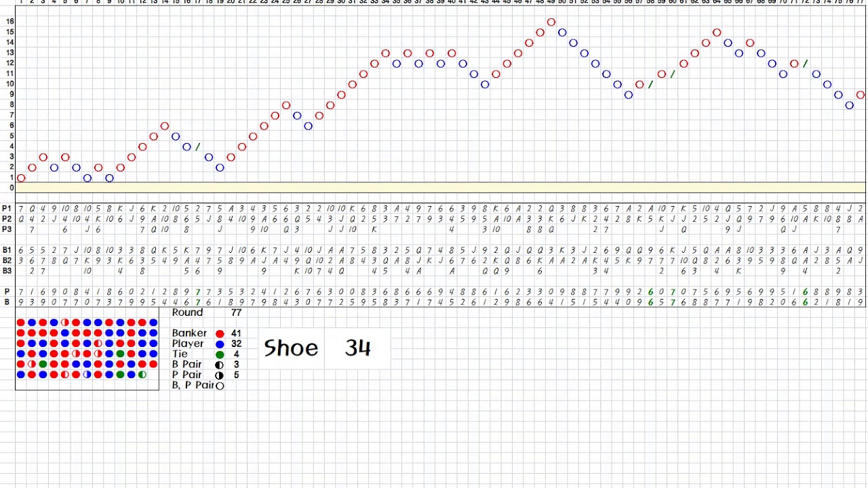The image size is (868, 488).
Task: Click the "B1" row header
Action: tap(7, 250)
